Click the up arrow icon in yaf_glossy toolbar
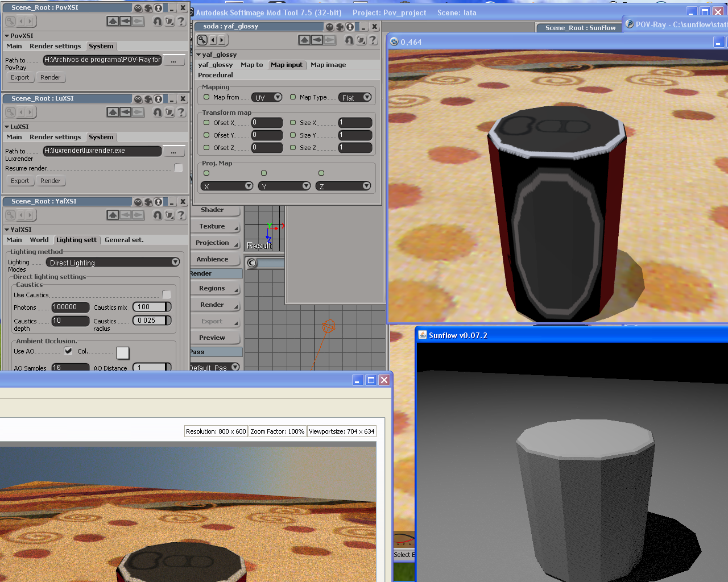This screenshot has height=582, width=728. pos(304,40)
